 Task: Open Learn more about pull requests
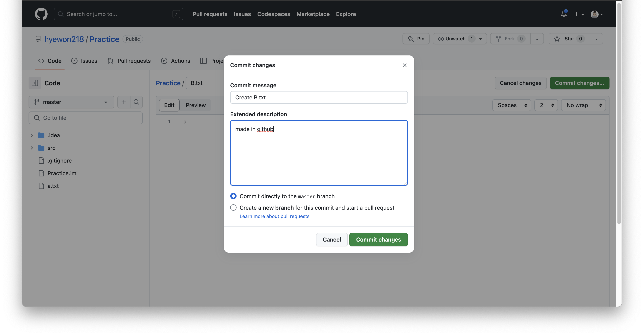pyautogui.click(x=274, y=216)
